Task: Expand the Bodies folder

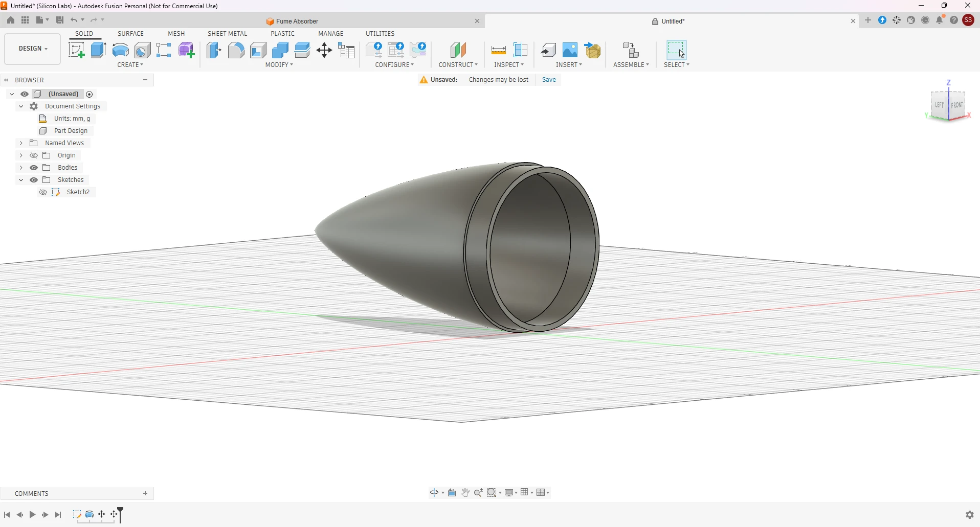Action: (21, 168)
